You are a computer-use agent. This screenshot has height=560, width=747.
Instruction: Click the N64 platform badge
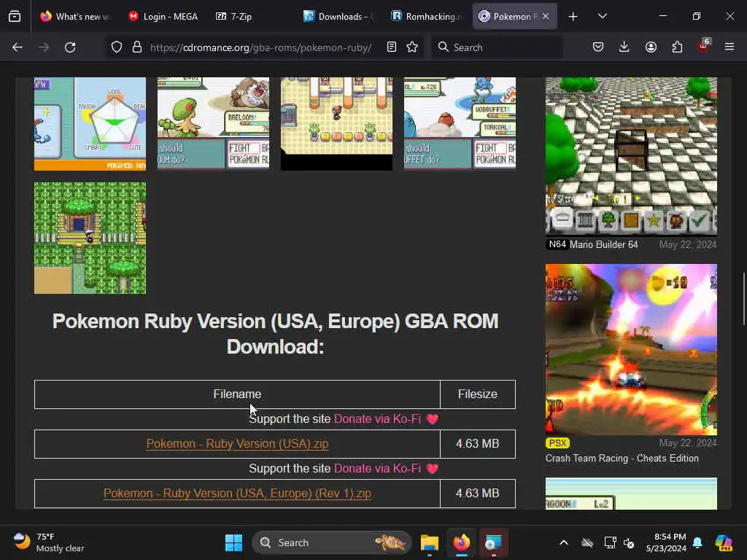(x=557, y=244)
